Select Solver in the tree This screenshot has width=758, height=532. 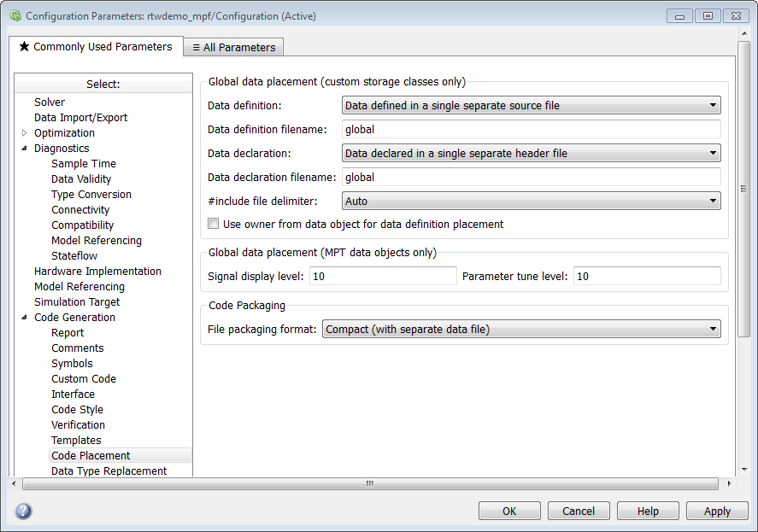click(50, 102)
